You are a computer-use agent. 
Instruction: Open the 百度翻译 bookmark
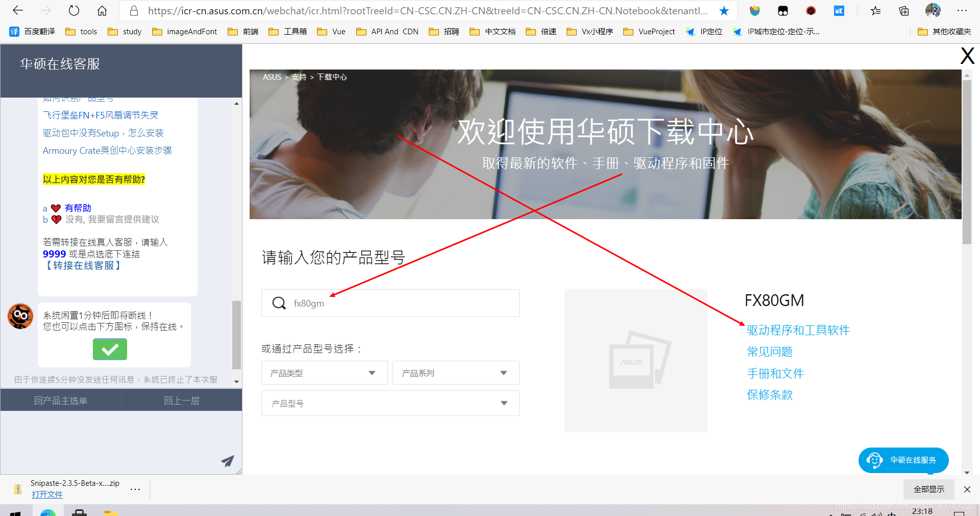[32, 32]
